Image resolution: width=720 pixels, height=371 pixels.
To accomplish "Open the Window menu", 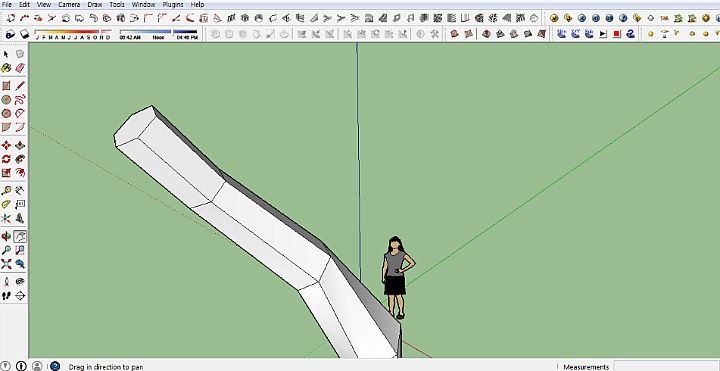I will [x=143, y=5].
